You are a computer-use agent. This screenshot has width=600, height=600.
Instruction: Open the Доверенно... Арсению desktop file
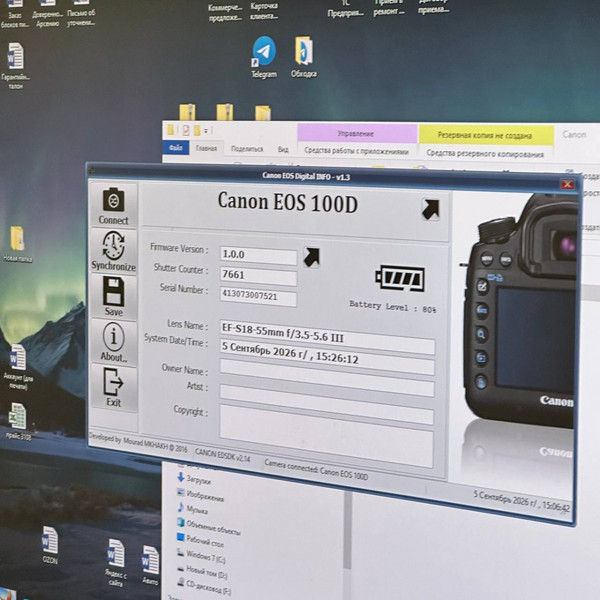[47, 15]
